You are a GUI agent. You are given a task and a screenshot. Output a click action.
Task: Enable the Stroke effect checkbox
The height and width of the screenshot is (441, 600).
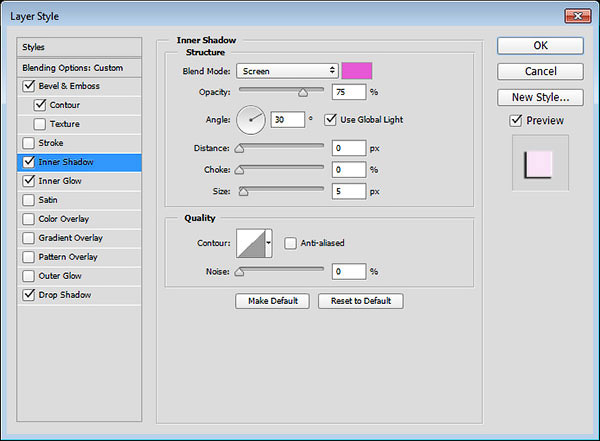(29, 143)
